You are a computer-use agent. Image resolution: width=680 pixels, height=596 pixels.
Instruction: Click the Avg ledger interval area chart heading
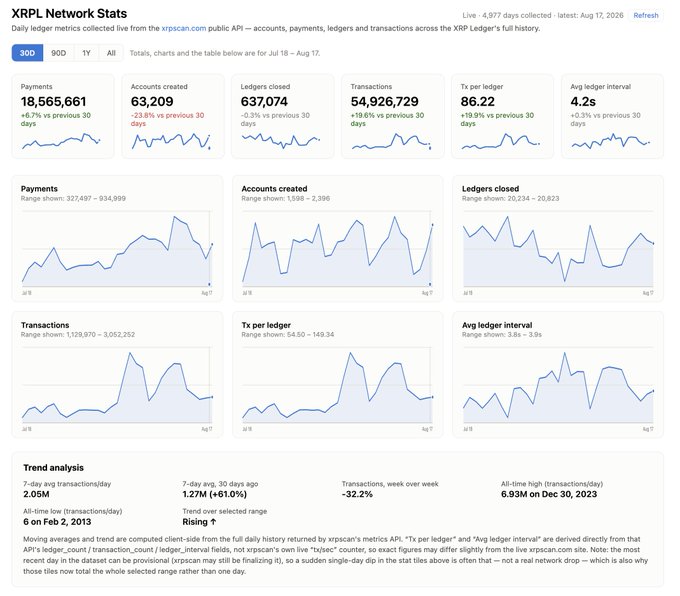click(x=497, y=325)
